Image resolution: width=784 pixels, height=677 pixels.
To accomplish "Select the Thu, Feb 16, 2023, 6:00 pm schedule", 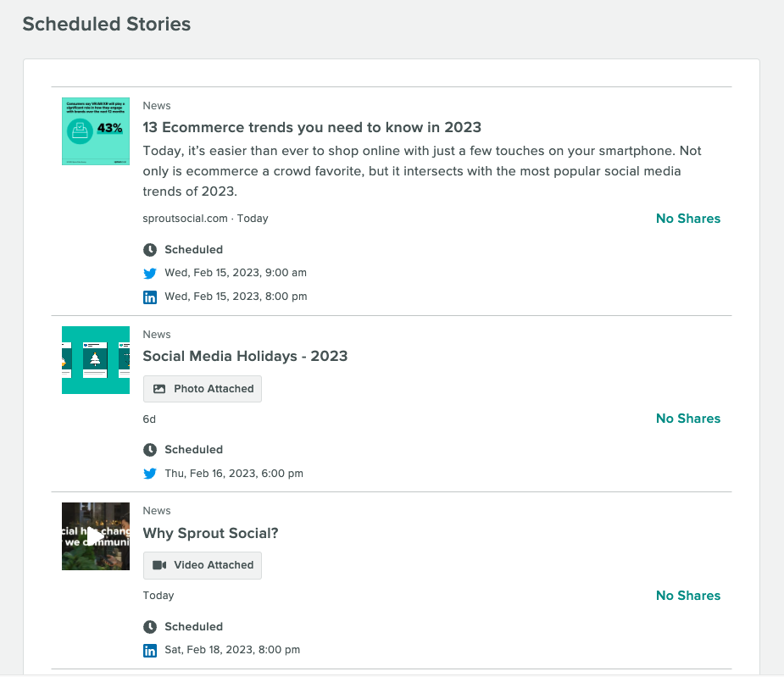I will tap(234, 474).
